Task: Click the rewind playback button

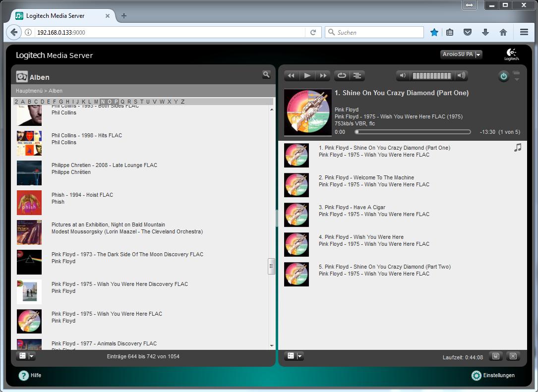Action: (291, 76)
